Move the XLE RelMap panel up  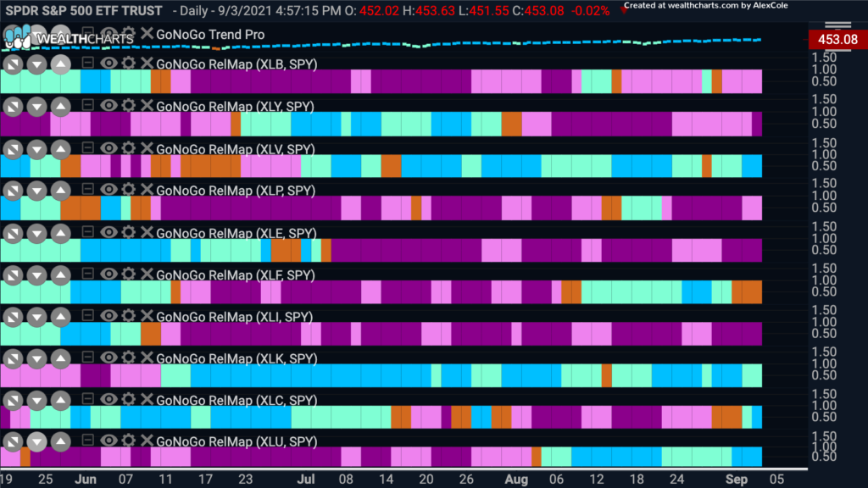pyautogui.click(x=60, y=234)
